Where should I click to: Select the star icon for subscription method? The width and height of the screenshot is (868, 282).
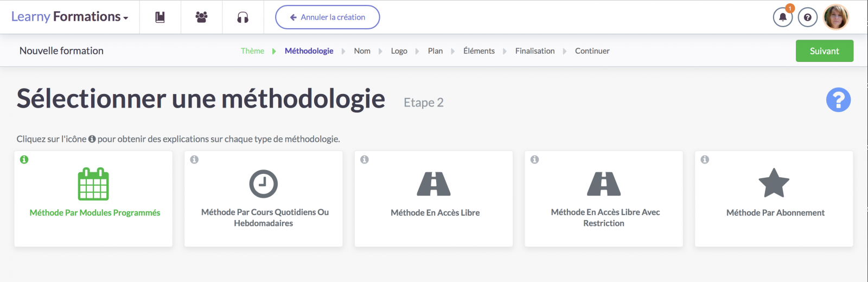coord(774,183)
